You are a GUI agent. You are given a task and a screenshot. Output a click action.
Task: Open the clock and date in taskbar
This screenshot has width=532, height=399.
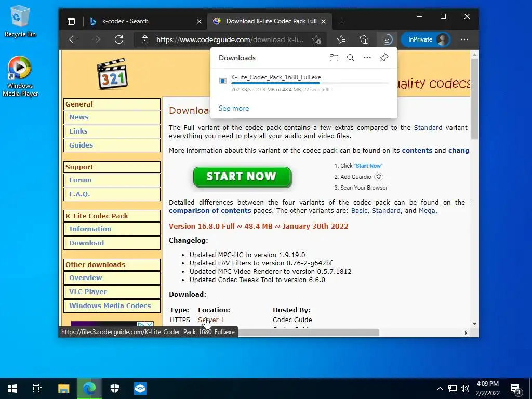click(x=487, y=389)
